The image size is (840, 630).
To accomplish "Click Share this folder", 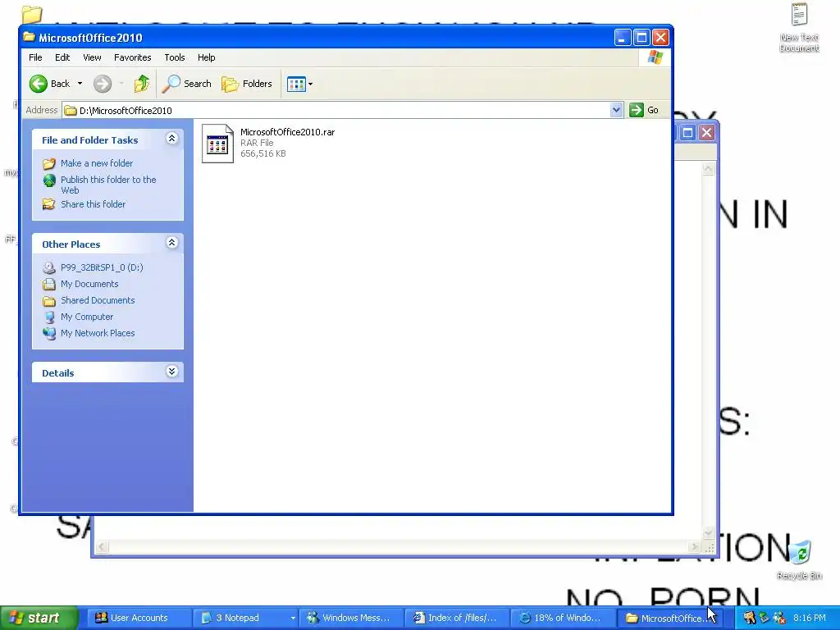I will pyautogui.click(x=93, y=204).
